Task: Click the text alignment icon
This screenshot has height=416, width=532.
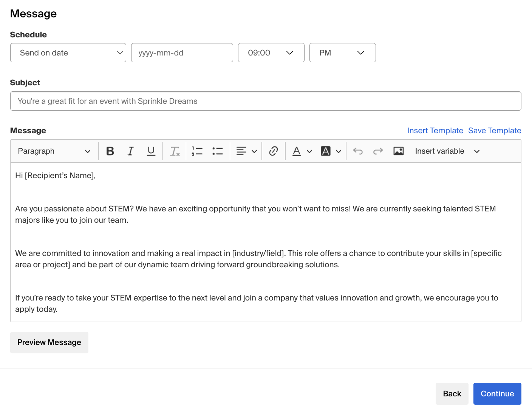Action: coord(241,151)
